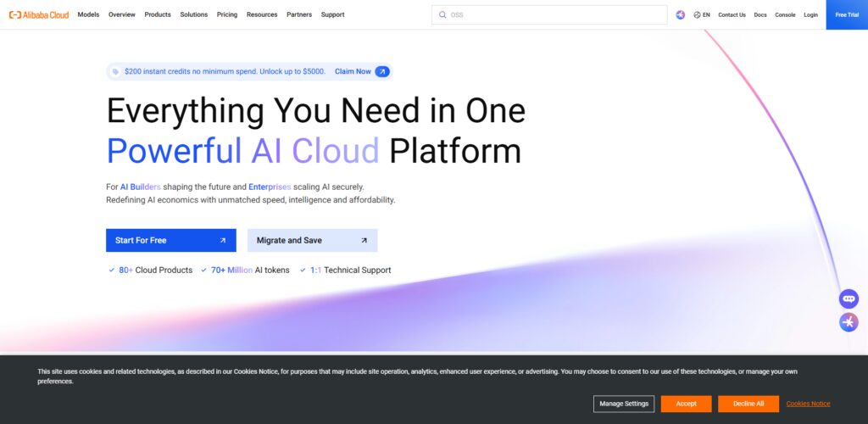868x424 pixels.
Task: Open the Console link
Action: point(785,15)
